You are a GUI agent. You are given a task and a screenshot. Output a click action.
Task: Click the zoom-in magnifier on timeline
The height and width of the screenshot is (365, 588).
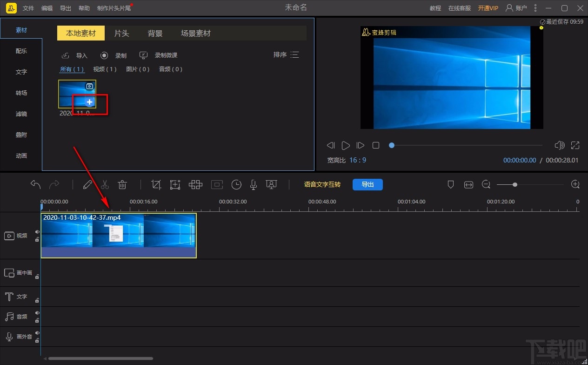[575, 185]
